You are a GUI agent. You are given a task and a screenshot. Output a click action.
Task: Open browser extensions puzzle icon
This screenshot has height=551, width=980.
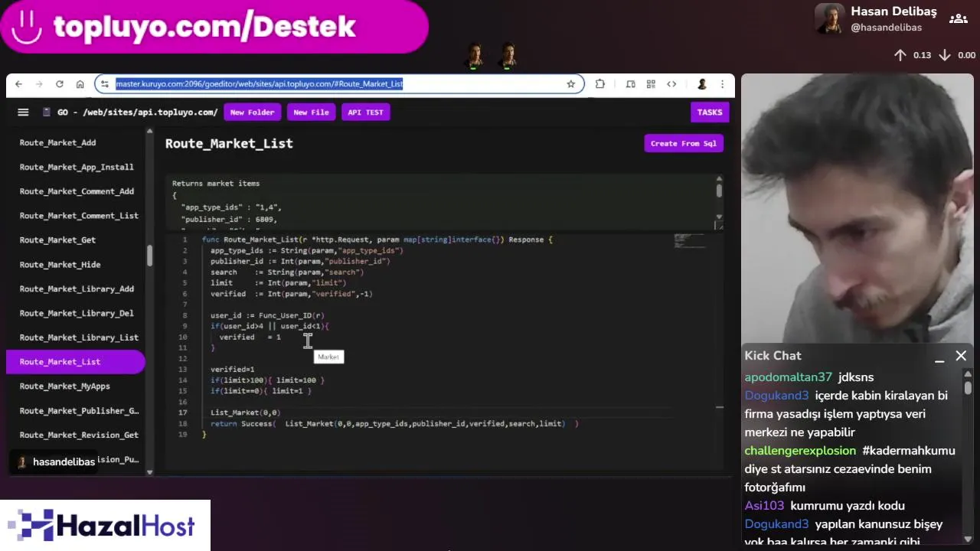click(x=600, y=84)
